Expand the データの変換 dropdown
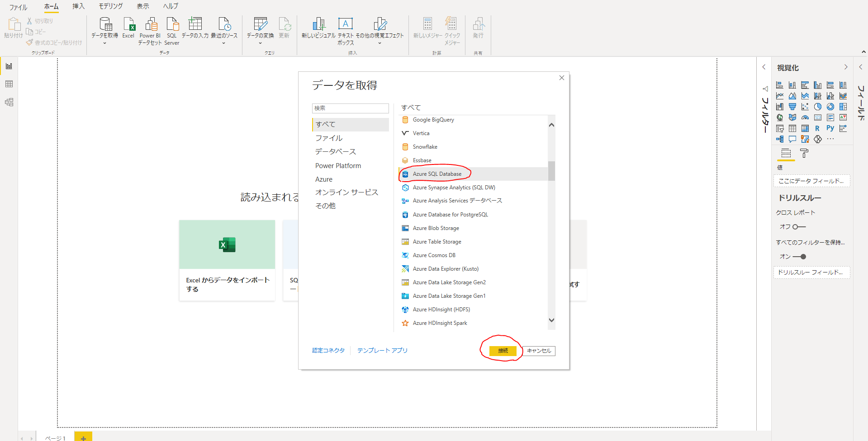Viewport: 868px width, 441px height. coord(260,43)
